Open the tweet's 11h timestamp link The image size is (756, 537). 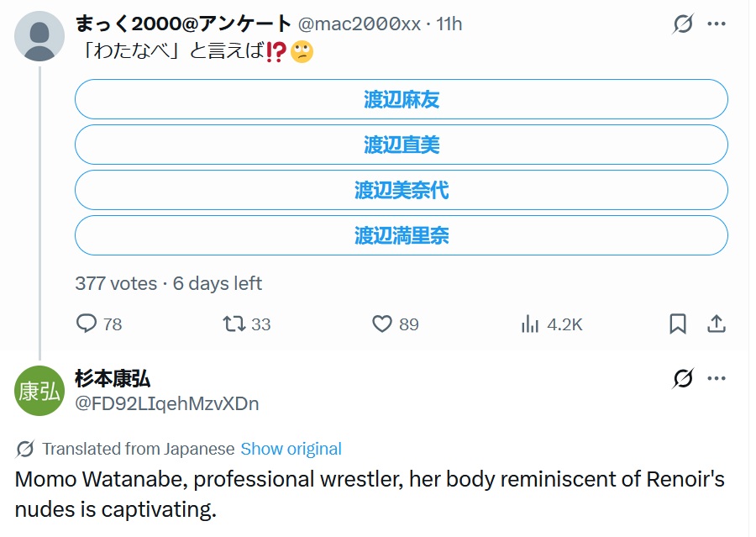[x=449, y=24]
